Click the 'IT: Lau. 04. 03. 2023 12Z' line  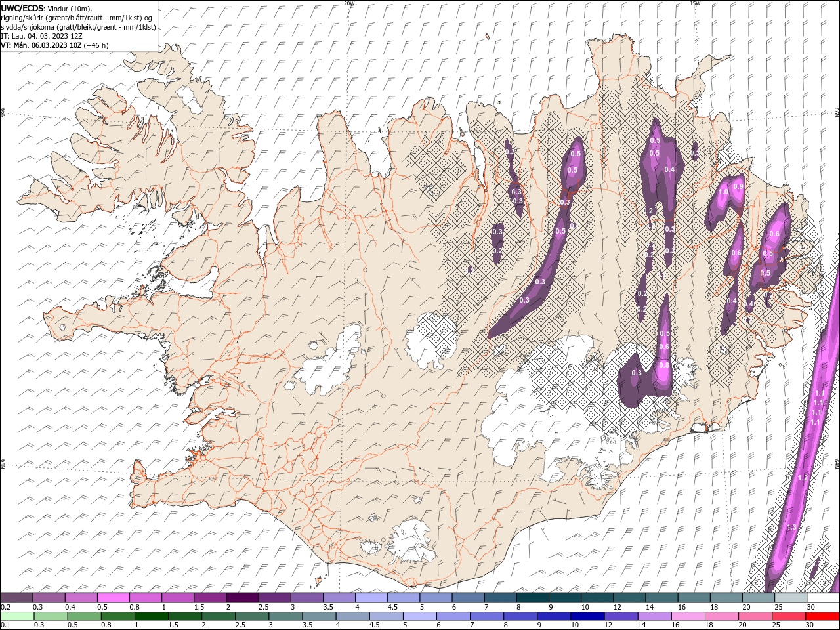click(x=41, y=36)
